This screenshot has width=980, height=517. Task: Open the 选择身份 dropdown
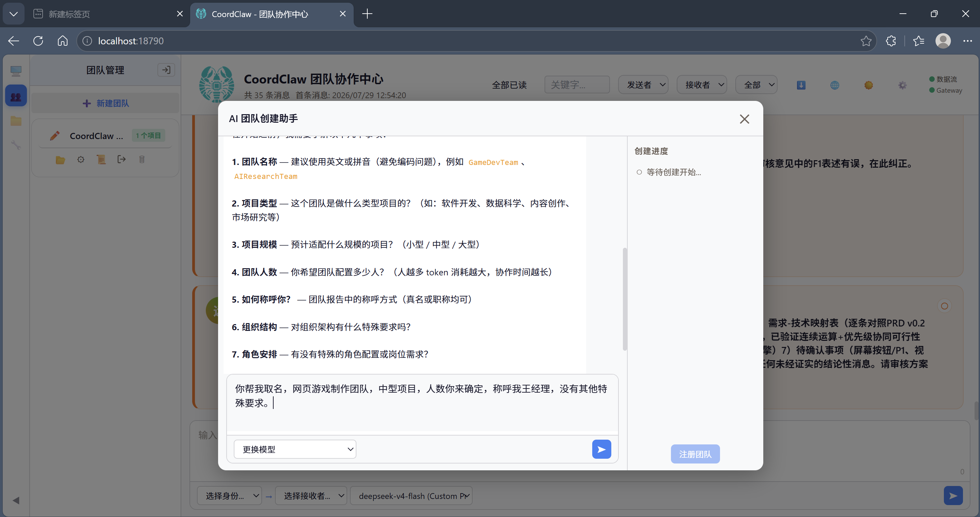229,496
